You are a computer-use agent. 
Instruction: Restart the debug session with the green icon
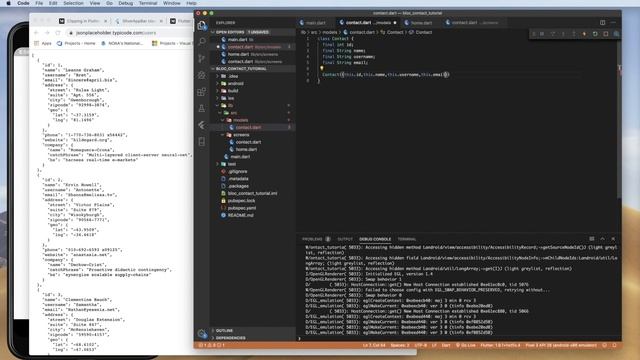[595, 34]
